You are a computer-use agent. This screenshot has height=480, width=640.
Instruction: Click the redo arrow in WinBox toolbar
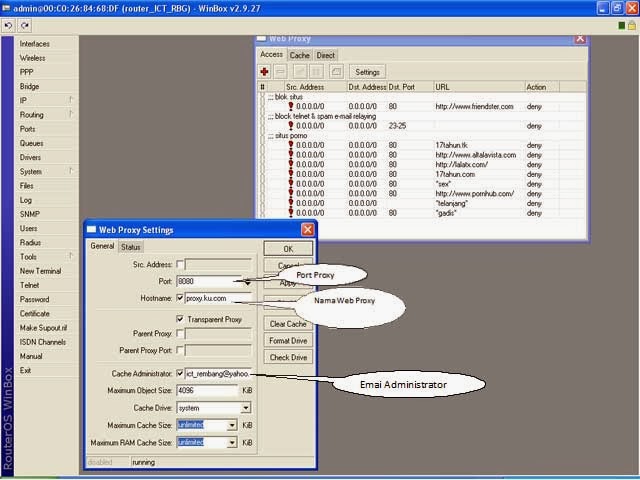tap(24, 26)
